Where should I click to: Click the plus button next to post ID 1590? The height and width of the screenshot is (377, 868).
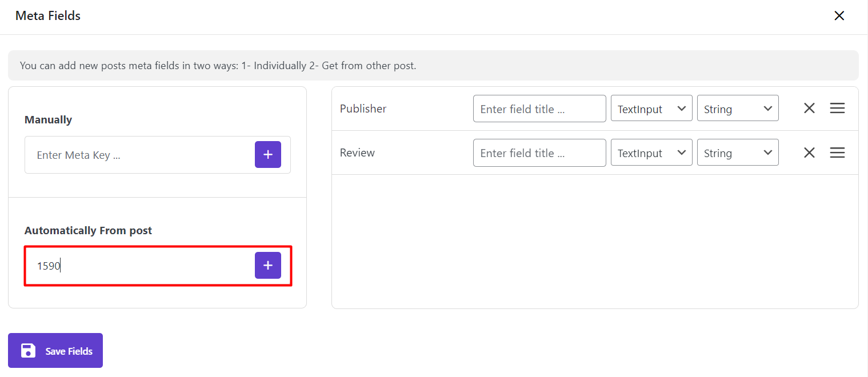tap(268, 266)
